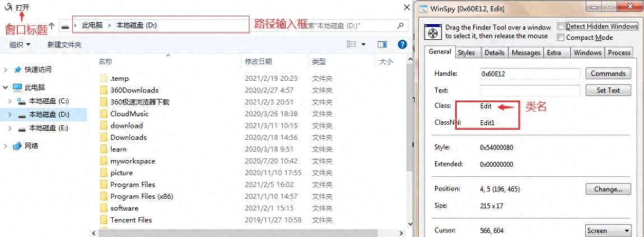The width and height of the screenshot is (644, 237).
Task: Click the software folder icon
Action: [x=104, y=208]
